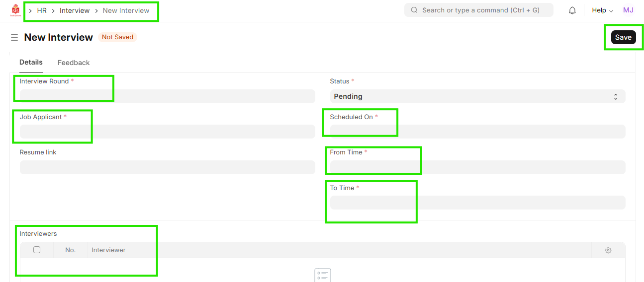Click the Job Applicant field
644x282 pixels.
pos(167,132)
